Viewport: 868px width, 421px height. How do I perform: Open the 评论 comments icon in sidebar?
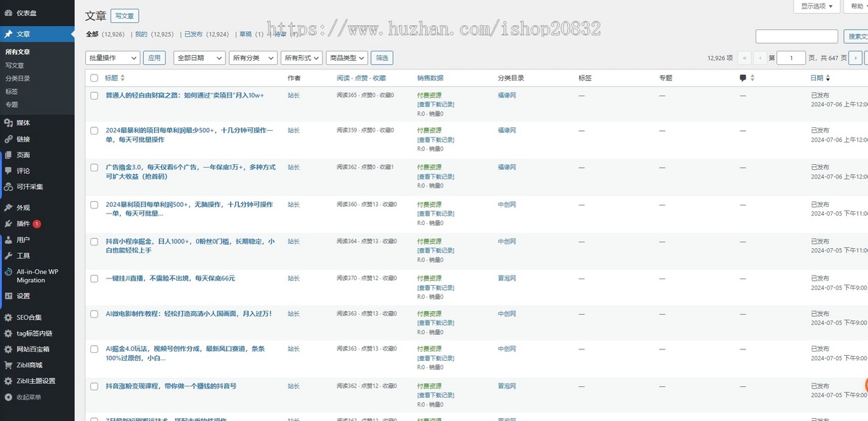pyautogui.click(x=8, y=171)
